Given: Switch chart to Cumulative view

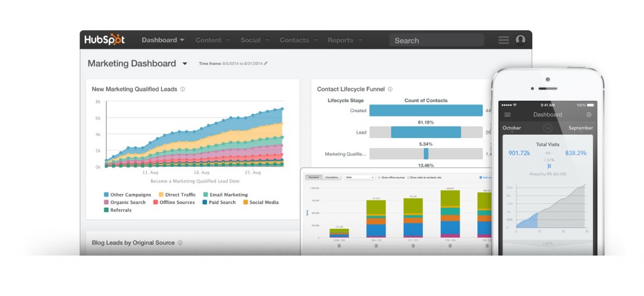Looking at the screenshot, I should pos(332,178).
